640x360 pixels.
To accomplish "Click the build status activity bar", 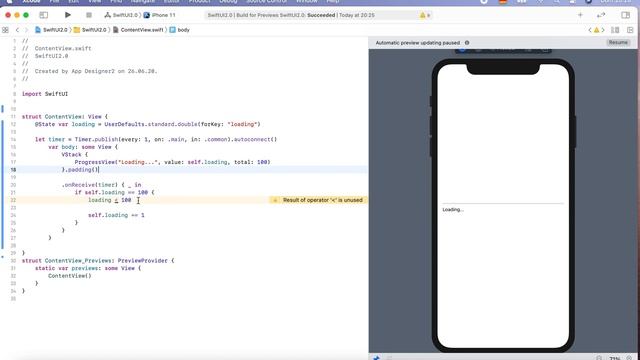I will pos(318,15).
